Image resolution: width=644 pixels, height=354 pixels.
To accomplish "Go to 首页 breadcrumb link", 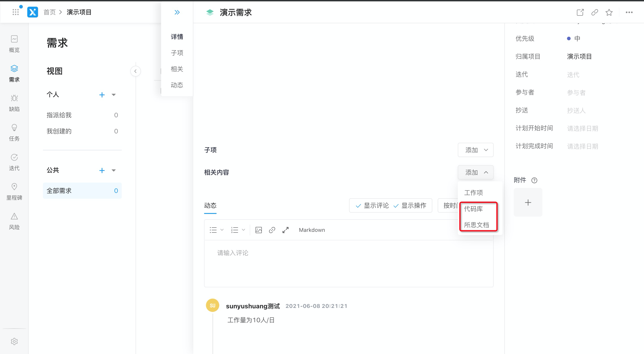I will pyautogui.click(x=50, y=12).
